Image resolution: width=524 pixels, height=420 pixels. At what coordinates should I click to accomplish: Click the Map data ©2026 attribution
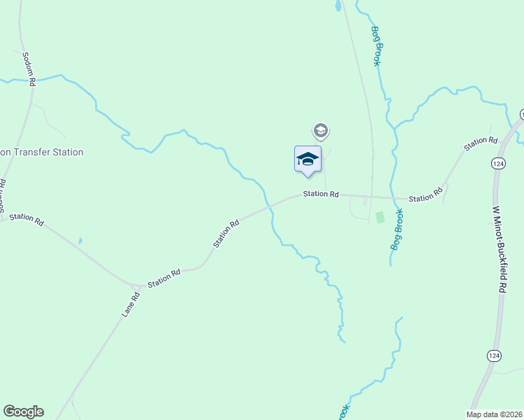(x=494, y=414)
